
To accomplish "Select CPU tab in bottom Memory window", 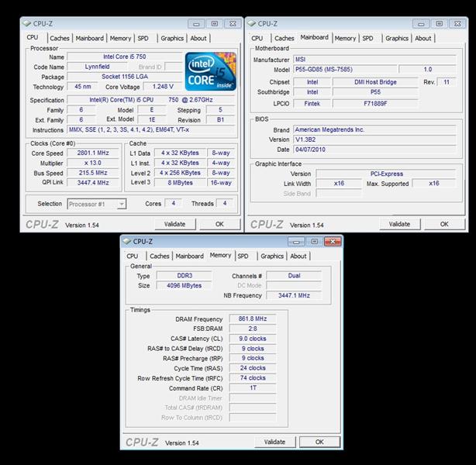I will click(133, 256).
